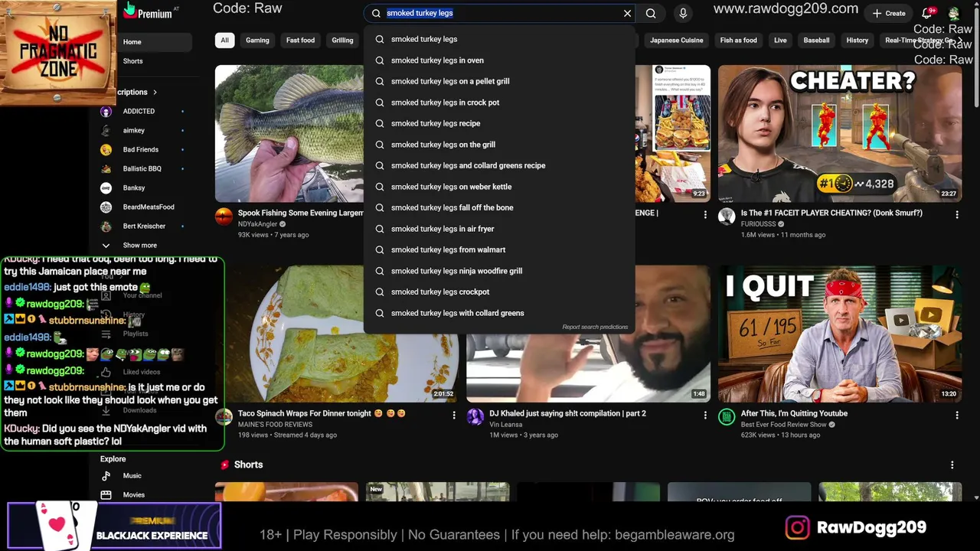Open more options for Taco Spinach Wraps video
Image resolution: width=980 pixels, height=551 pixels.
[x=453, y=416]
